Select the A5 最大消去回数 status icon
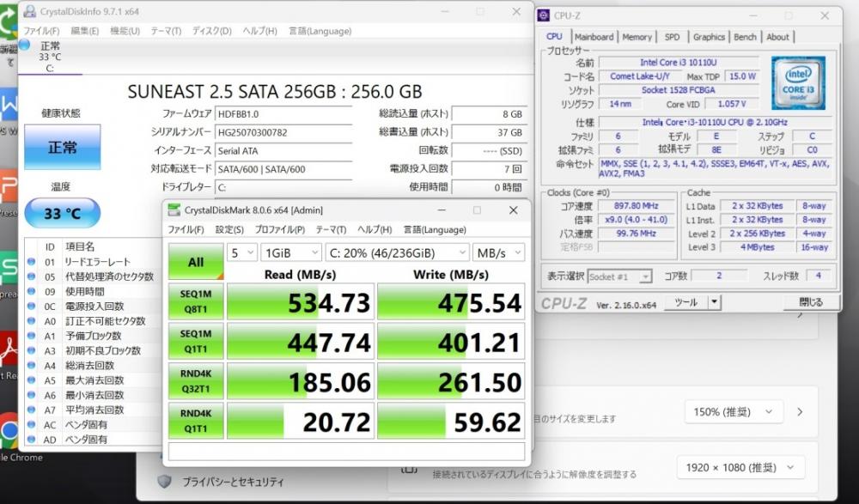This screenshot has height=504, width=859. click(31, 380)
